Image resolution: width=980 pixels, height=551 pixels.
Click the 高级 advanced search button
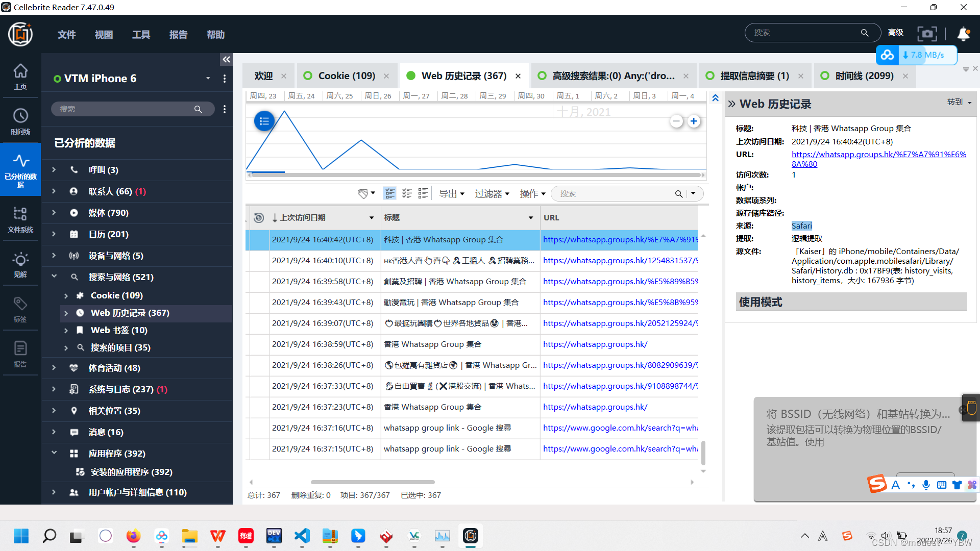tap(895, 33)
